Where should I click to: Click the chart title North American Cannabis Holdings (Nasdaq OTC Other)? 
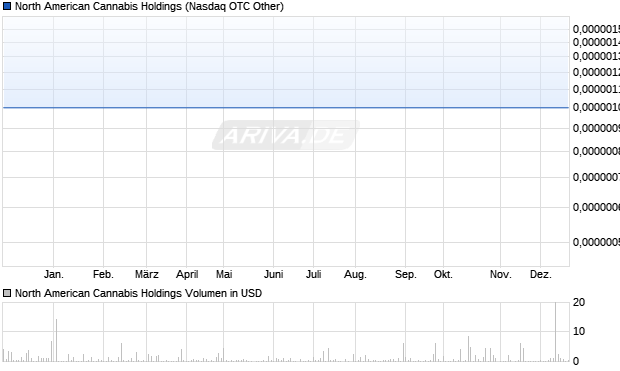click(x=149, y=6)
